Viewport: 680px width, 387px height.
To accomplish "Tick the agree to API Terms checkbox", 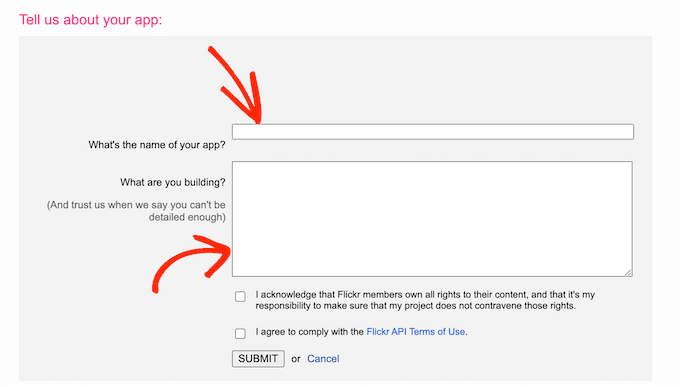I will coord(240,333).
